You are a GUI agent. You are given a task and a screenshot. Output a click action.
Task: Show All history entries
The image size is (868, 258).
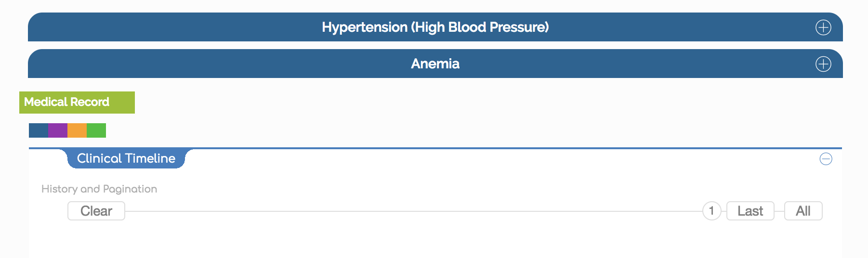(803, 211)
